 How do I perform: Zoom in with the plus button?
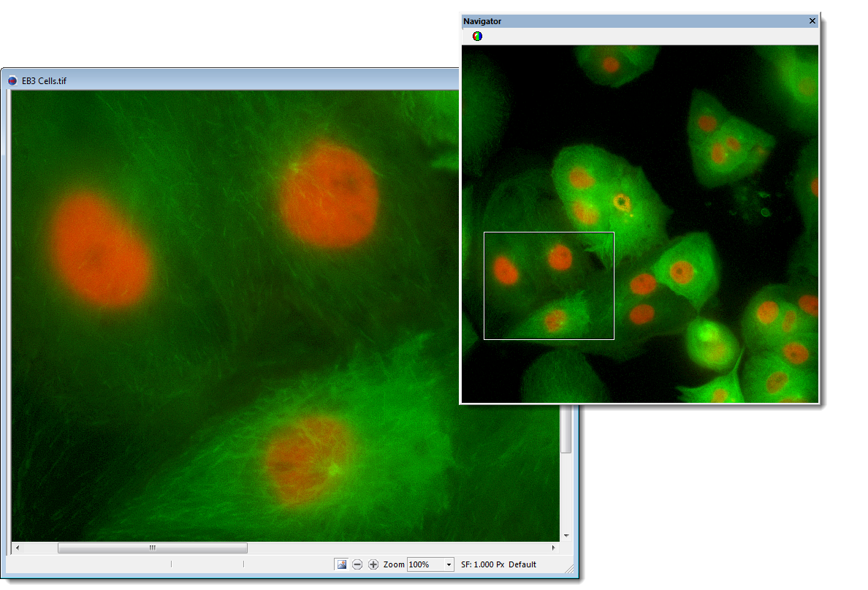pyautogui.click(x=373, y=564)
